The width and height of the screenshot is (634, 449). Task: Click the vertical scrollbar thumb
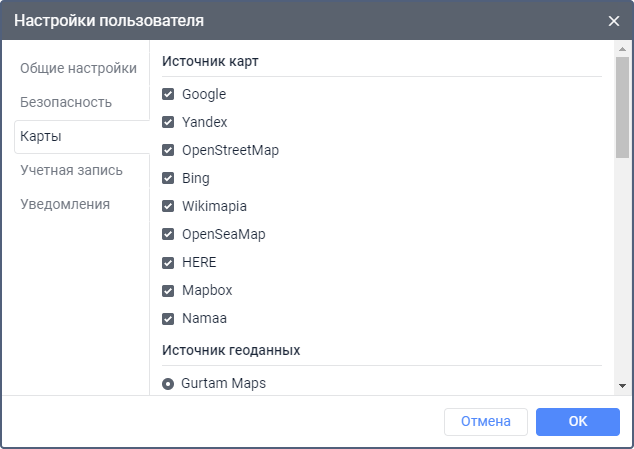pyautogui.click(x=622, y=108)
